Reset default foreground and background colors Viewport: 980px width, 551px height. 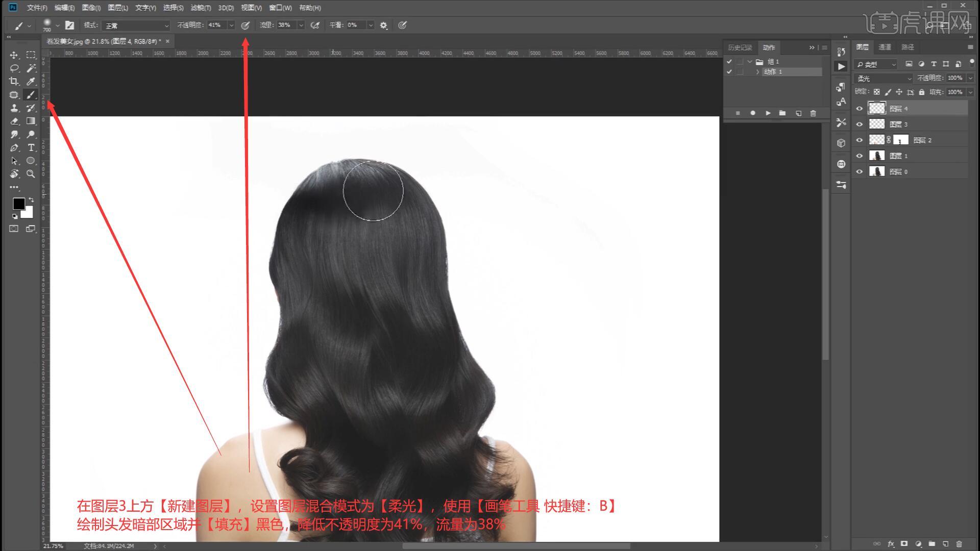[15, 216]
